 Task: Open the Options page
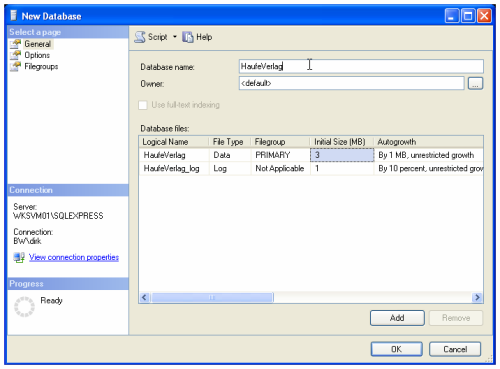point(37,55)
